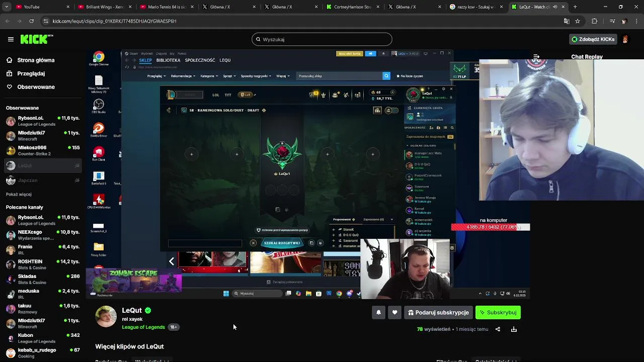The image size is (644, 362).
Task: Expand followed list with Pokaż więcej
Action: pos(19,195)
